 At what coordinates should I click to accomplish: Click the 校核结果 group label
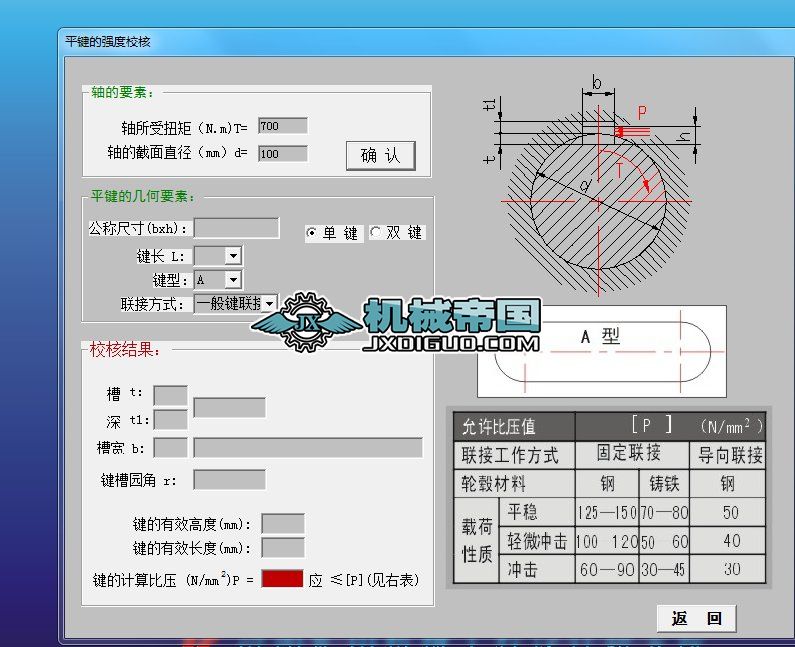(125, 349)
